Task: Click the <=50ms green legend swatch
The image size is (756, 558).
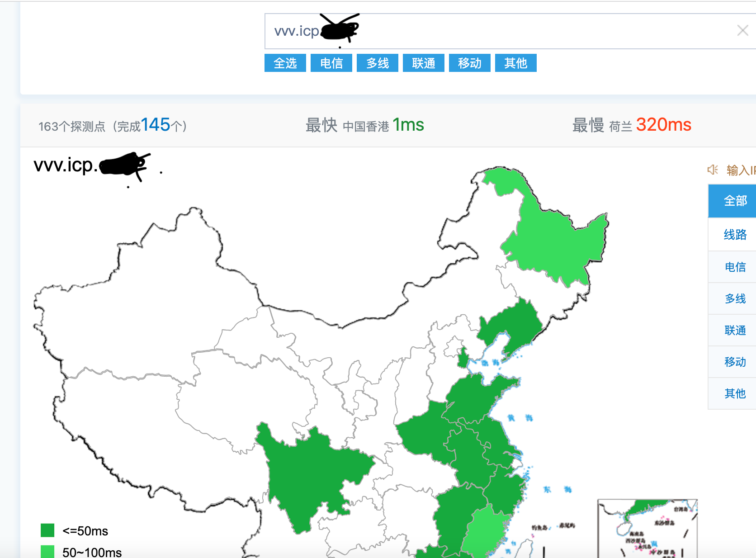Action: click(47, 530)
